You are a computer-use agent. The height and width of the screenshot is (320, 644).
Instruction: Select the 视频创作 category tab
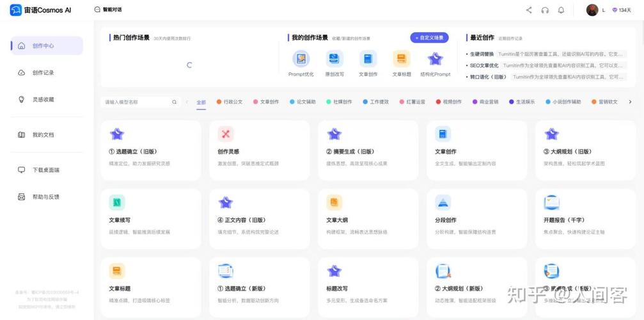coord(449,102)
